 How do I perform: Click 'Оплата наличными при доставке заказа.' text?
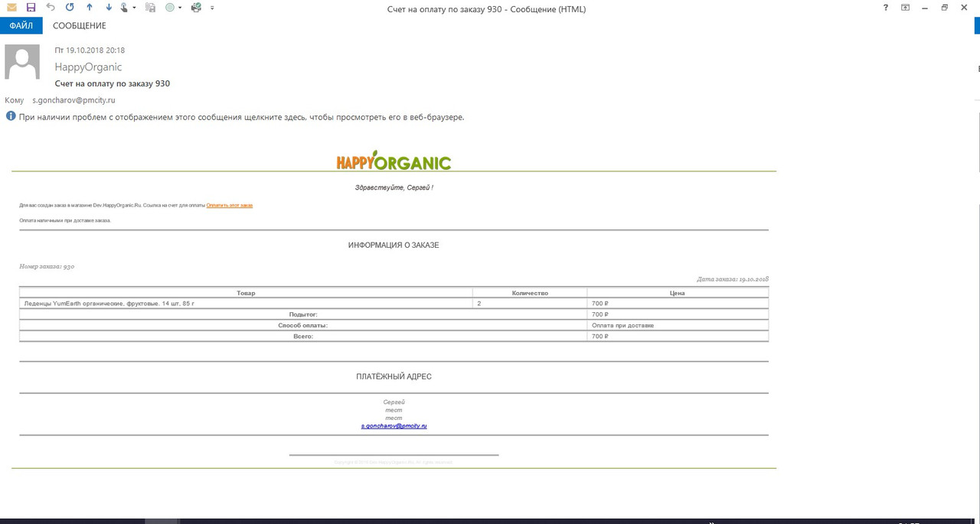(x=65, y=220)
